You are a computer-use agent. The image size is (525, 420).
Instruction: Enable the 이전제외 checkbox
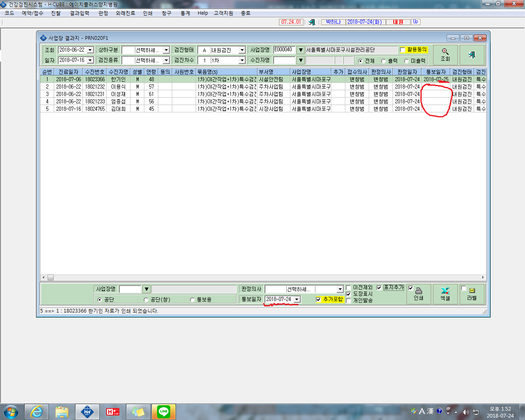click(348, 288)
